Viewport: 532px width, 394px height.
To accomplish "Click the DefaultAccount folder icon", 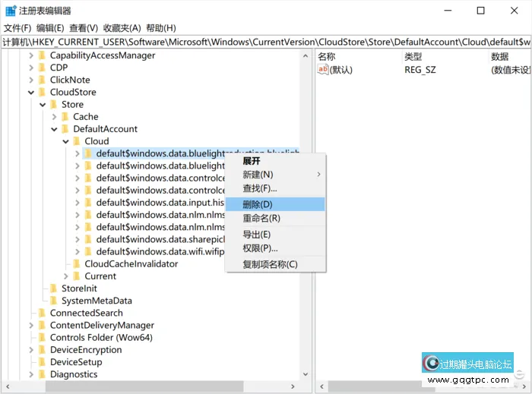I will point(65,129).
